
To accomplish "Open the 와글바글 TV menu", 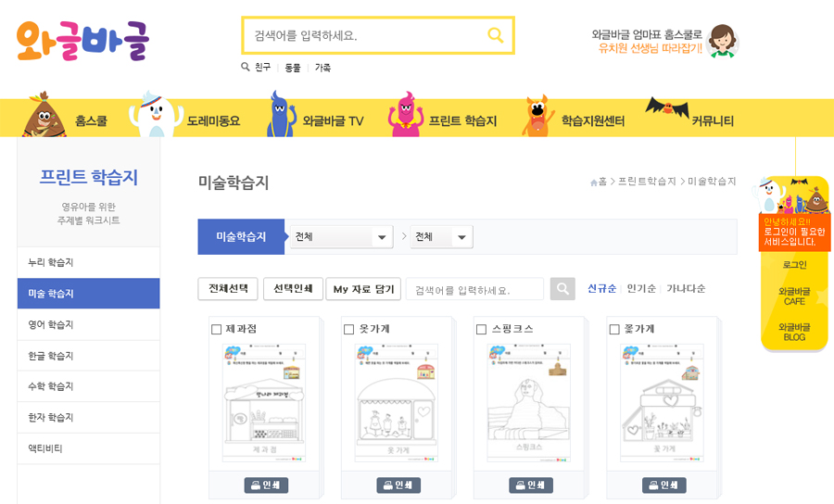I will [333, 121].
